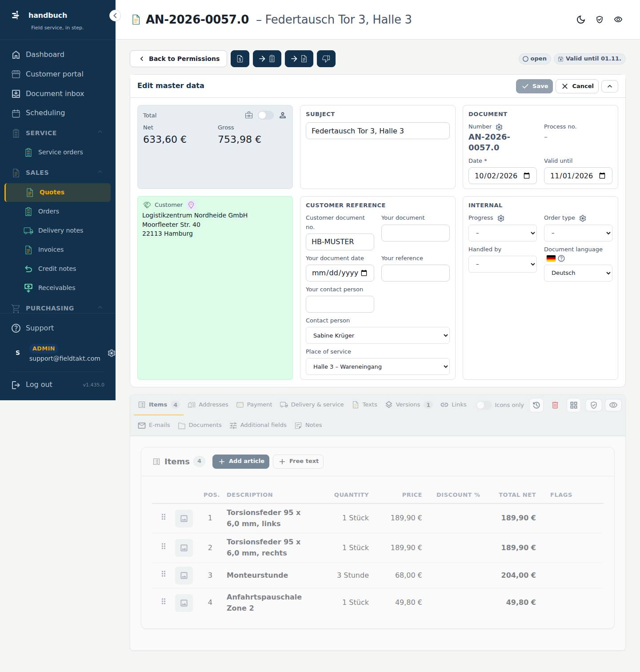The image size is (640, 672).
Task: Open the Order type settings gear
Action: (583, 218)
